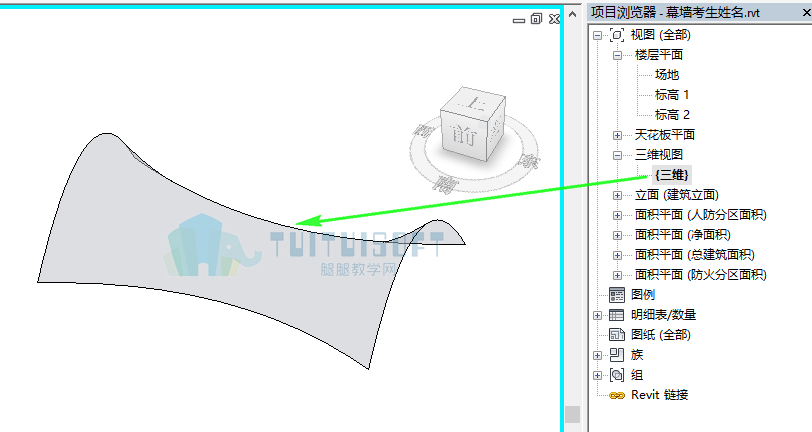Select the 明细表/数量 label

pyautogui.click(x=663, y=314)
